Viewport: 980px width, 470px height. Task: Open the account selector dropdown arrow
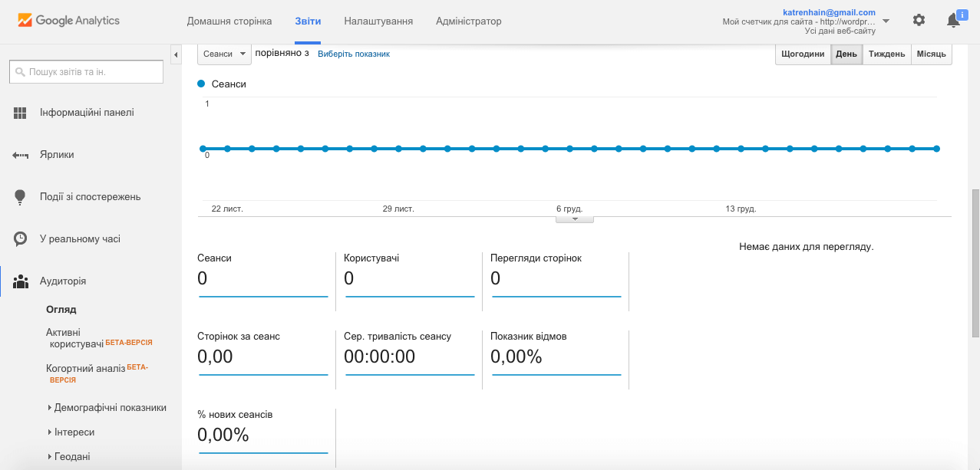tap(886, 21)
